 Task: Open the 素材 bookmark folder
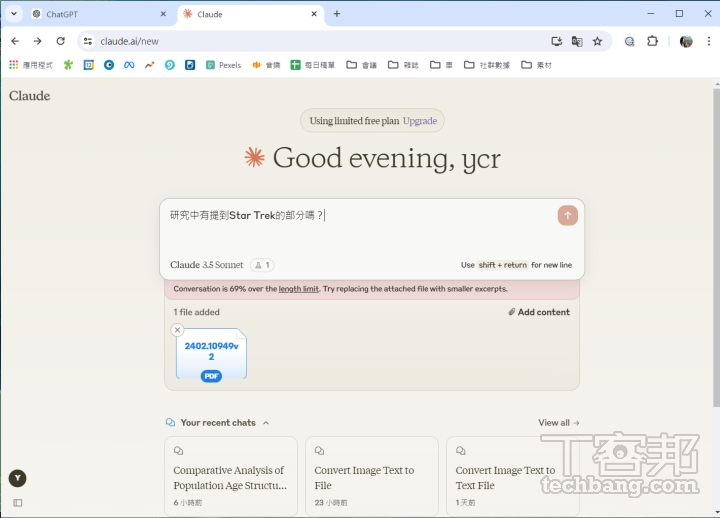point(536,65)
